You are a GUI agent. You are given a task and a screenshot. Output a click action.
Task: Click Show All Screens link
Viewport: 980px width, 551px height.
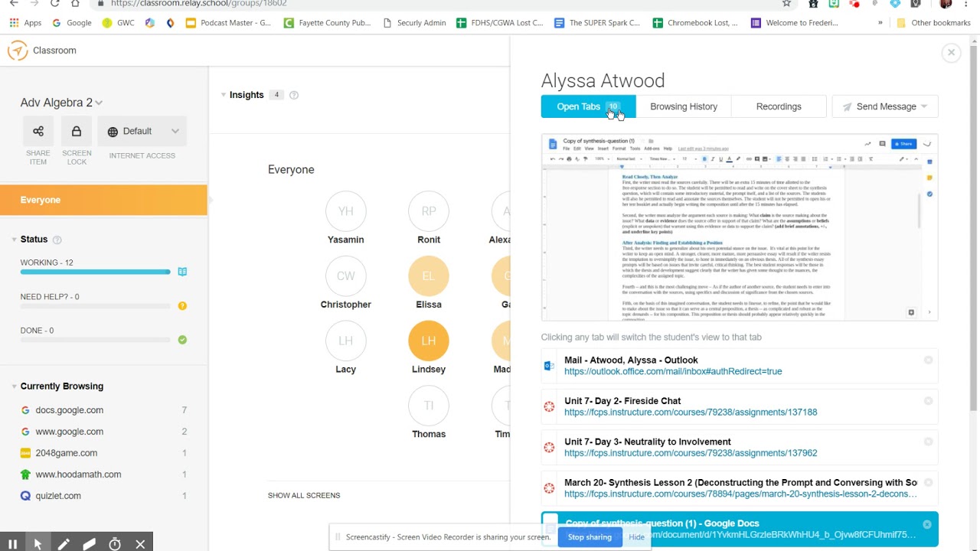point(304,495)
